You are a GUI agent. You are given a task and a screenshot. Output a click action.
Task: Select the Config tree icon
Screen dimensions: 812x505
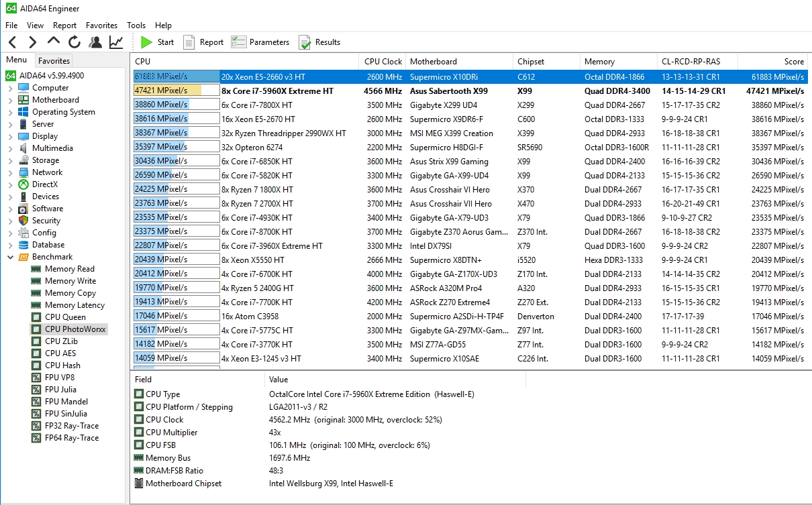23,233
